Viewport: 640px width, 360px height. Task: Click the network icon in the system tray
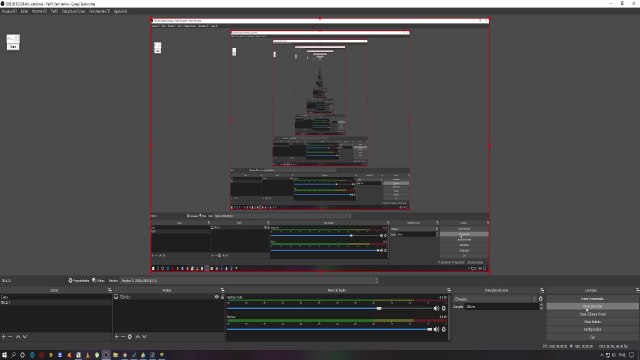pos(608,355)
